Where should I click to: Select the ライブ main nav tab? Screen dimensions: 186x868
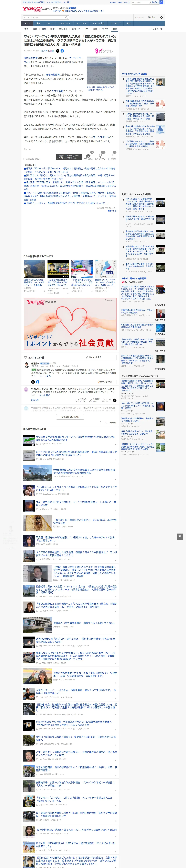point(49,24)
